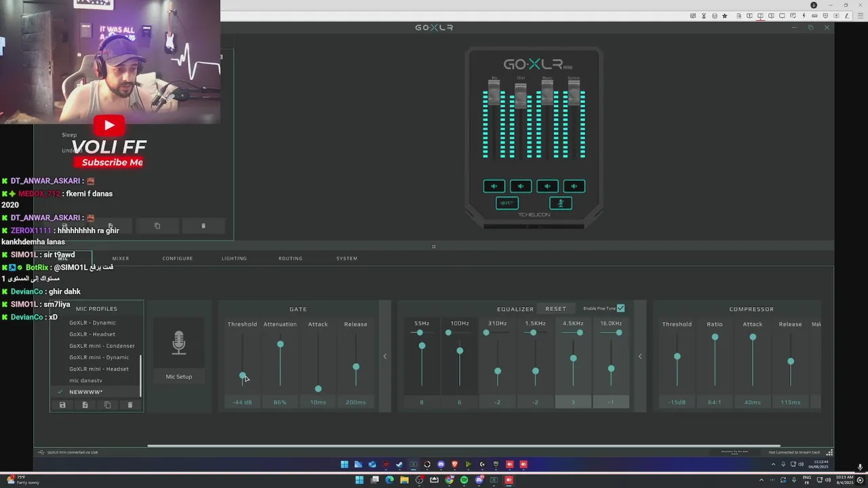Open the Mixer tab
Screen dimensions: 868x488
[x=121, y=258]
